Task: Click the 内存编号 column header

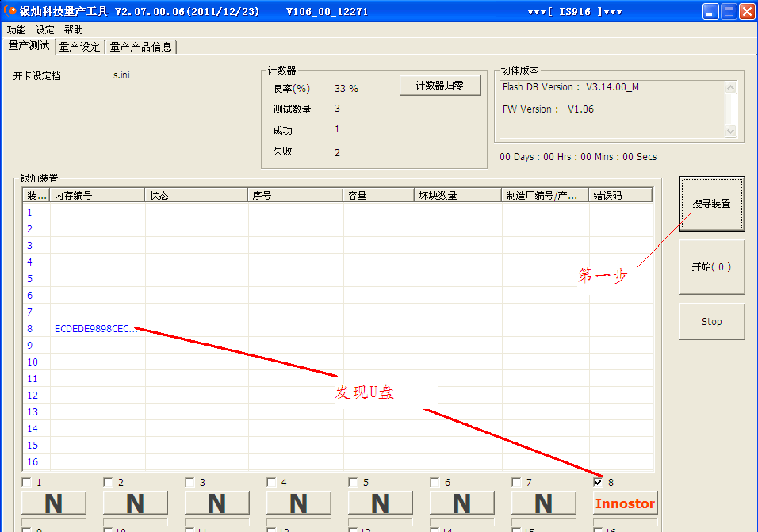Action: coord(98,195)
